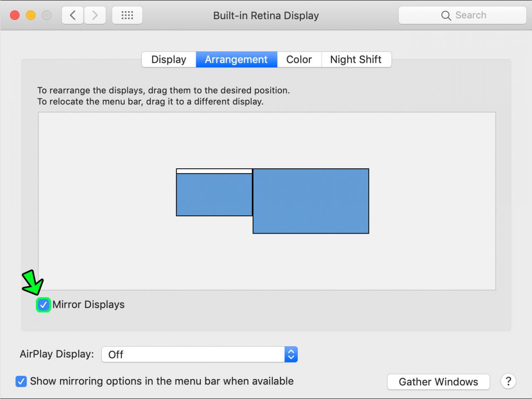The width and height of the screenshot is (532, 399).
Task: Click the forward navigation arrow
Action: 95,15
